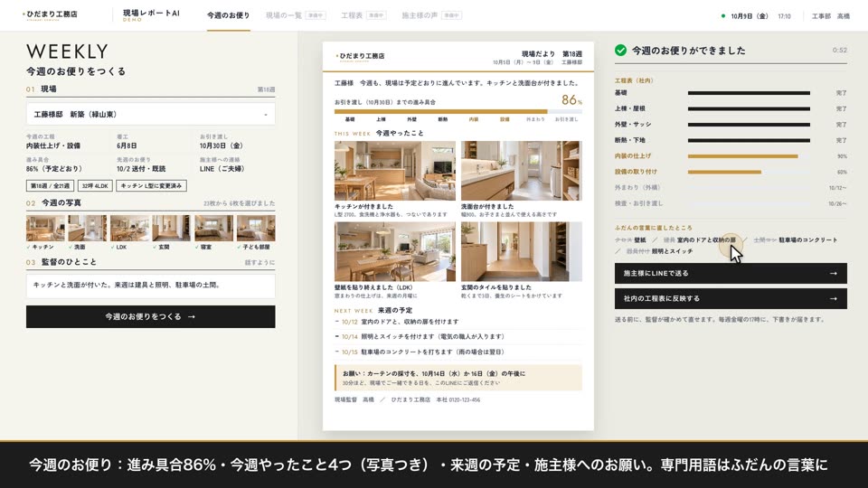Screen dimensions: 868x488
Task: Click the 玄関のタイルを貼りました caption
Action: 496,287
